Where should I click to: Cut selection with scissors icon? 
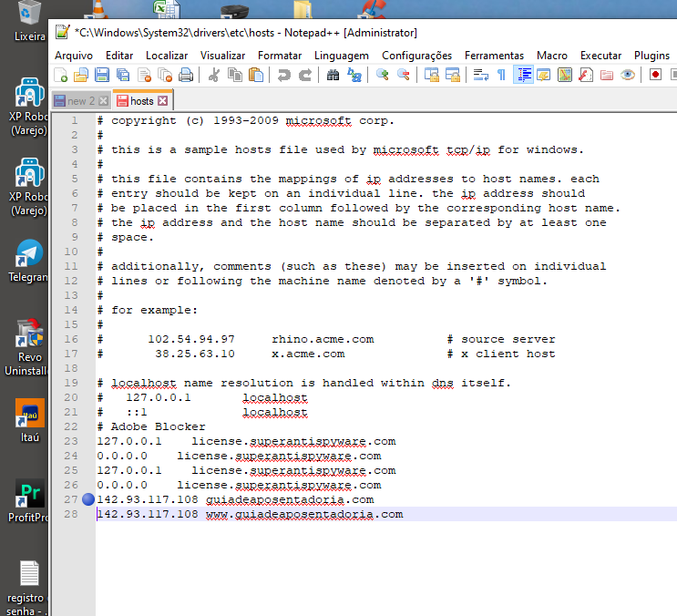tap(214, 75)
